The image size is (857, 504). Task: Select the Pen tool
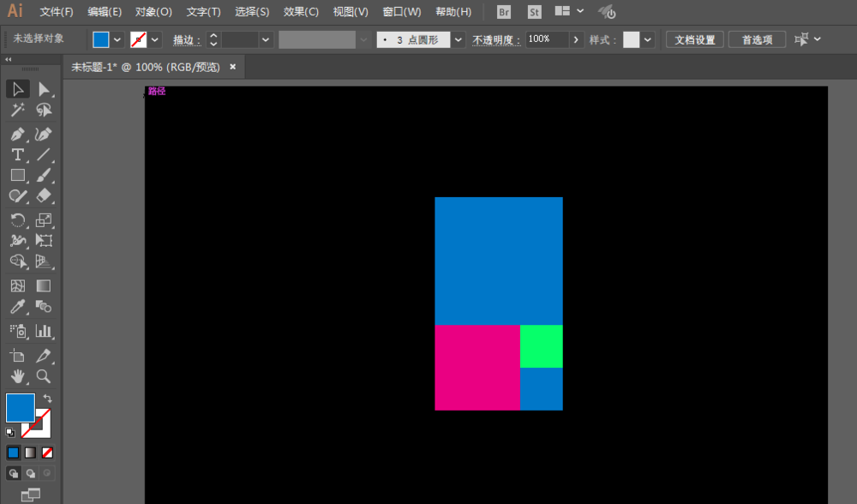click(x=18, y=134)
